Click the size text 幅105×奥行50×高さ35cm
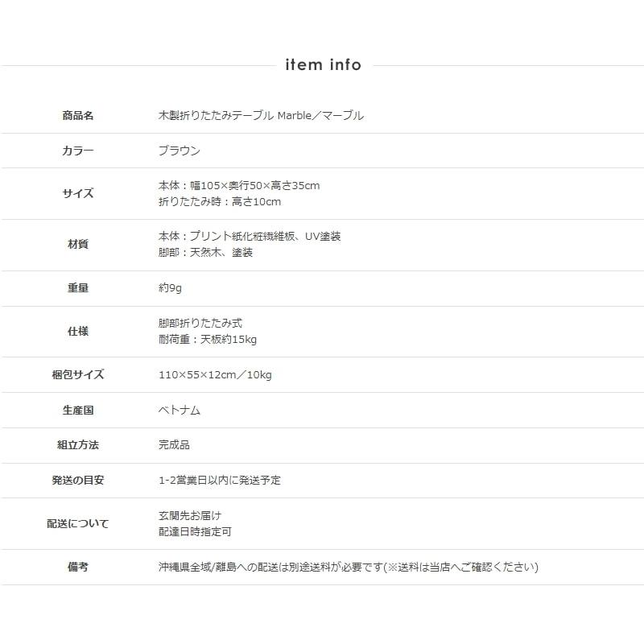The height and width of the screenshot is (644, 644). pos(239,185)
